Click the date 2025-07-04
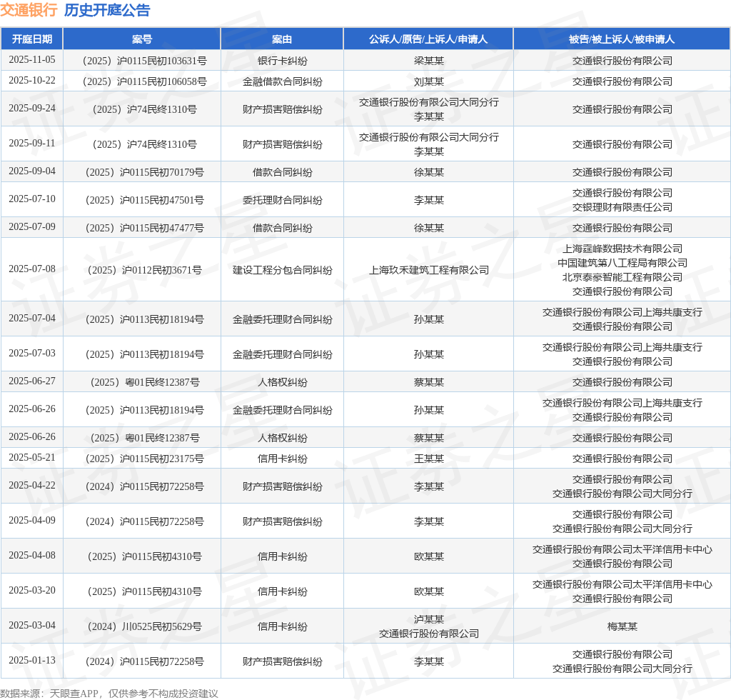 click(x=31, y=318)
